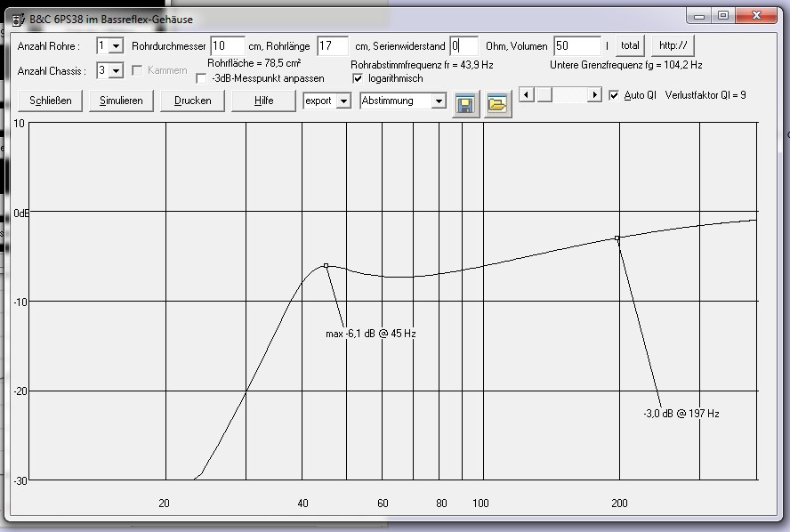Minimize the Bassreflex-Gehäuse window
This screenshot has height=532, width=790.
coord(698,16)
